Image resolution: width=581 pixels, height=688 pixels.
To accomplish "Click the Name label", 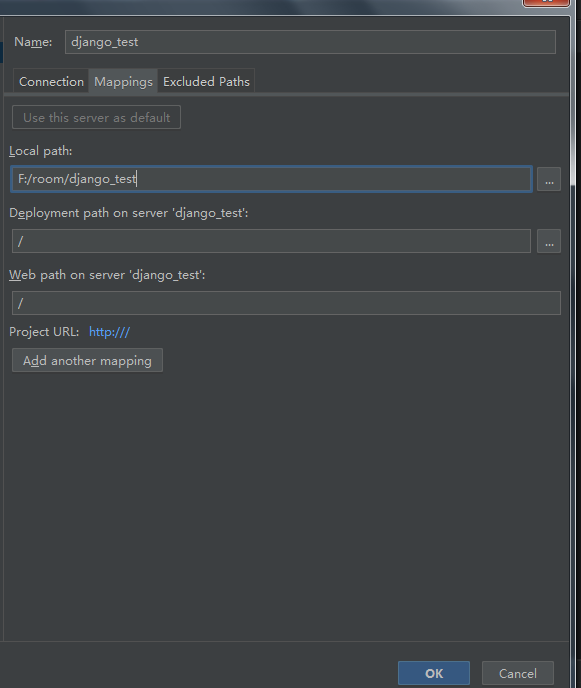I will [x=33, y=42].
